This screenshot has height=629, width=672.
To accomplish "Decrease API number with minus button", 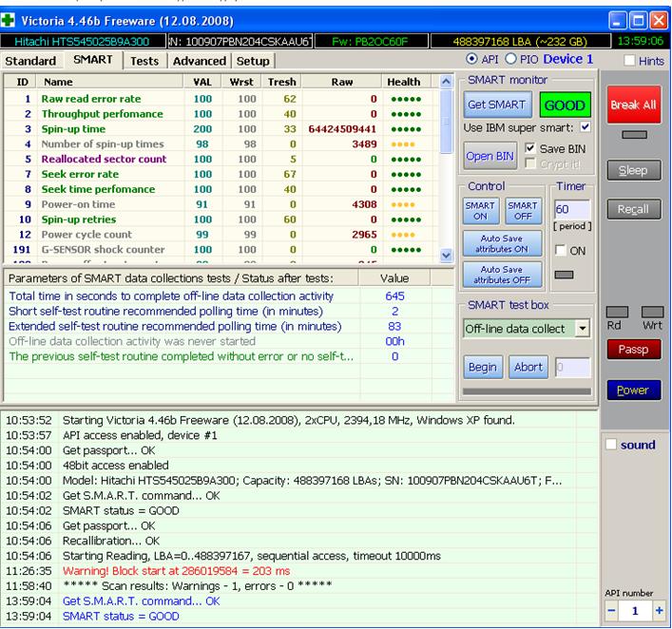I will pyautogui.click(x=611, y=611).
